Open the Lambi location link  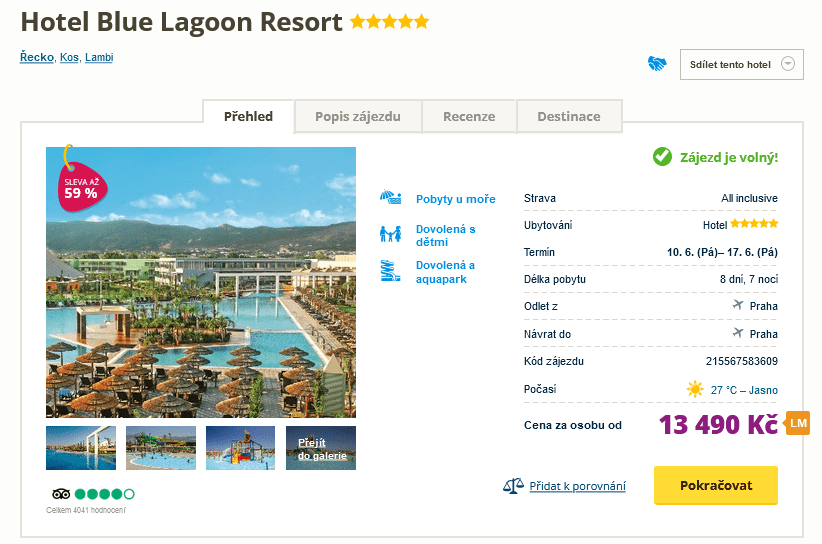[99, 57]
